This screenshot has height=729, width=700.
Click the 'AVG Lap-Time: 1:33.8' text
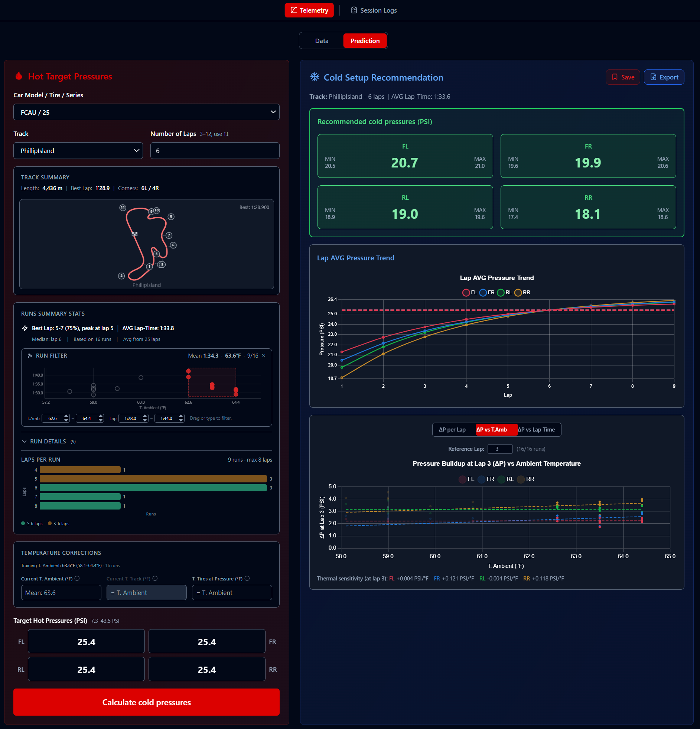[x=148, y=328]
